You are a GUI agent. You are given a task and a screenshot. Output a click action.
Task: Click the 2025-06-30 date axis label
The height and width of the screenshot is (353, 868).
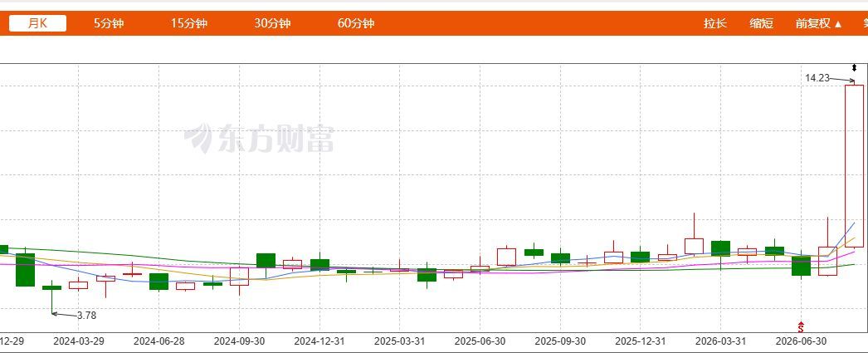(x=480, y=341)
